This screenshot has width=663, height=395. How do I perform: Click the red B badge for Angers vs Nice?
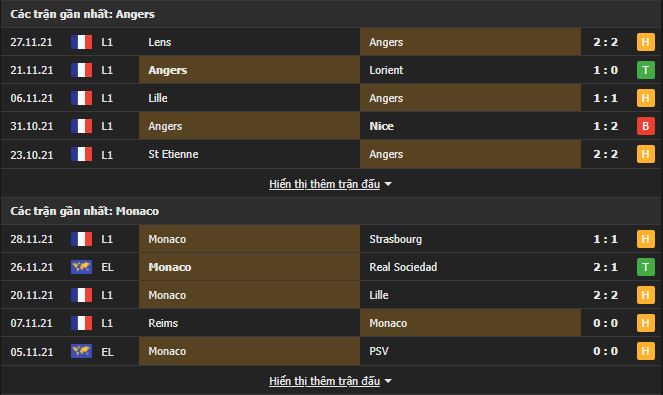coord(645,126)
